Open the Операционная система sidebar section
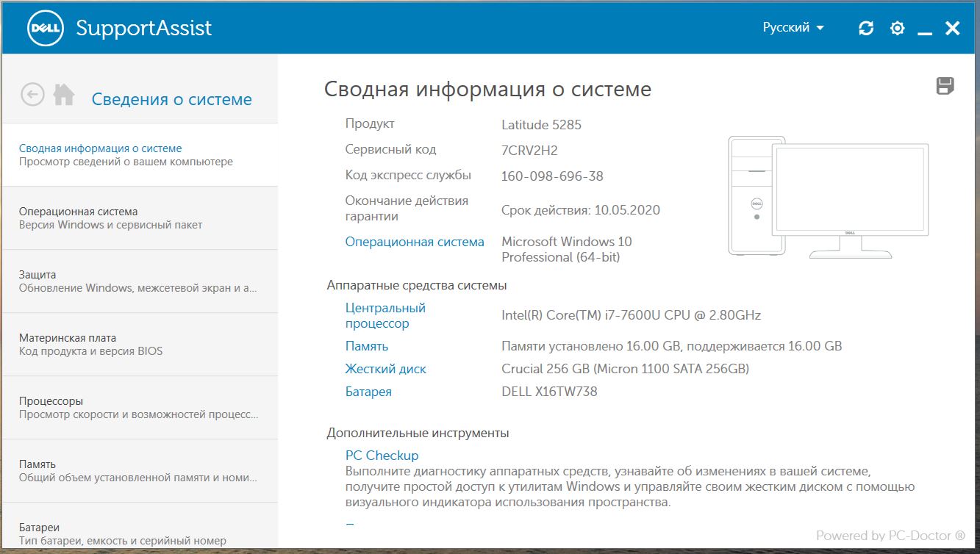Image resolution: width=980 pixels, height=554 pixels. (140, 218)
